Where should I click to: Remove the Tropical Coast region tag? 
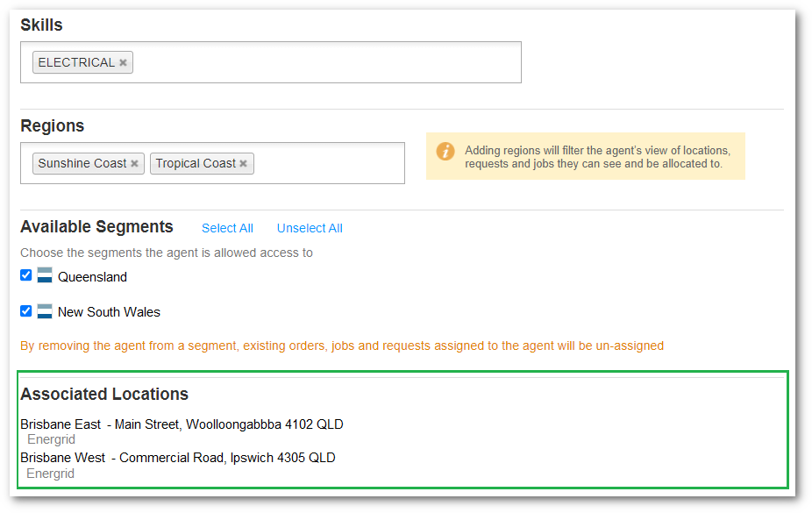point(243,164)
